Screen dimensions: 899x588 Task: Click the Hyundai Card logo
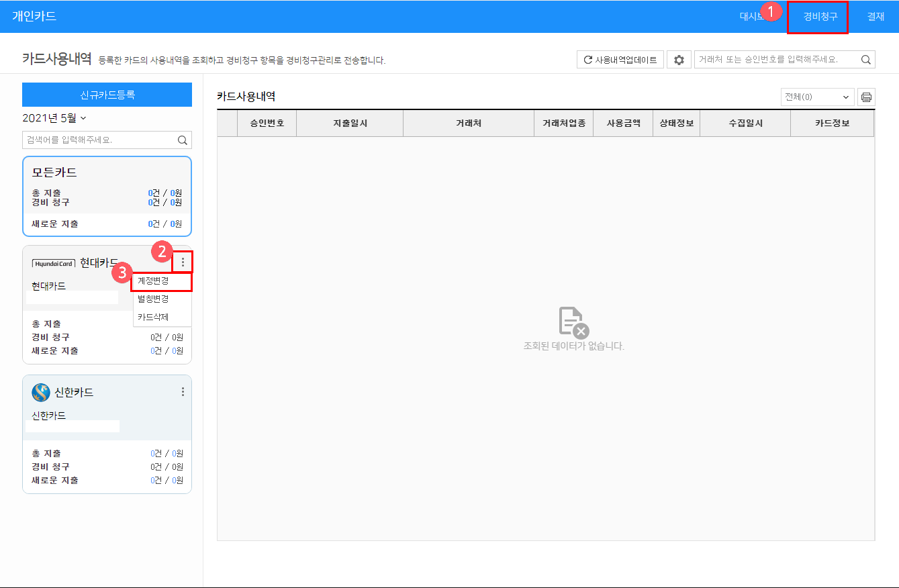point(54,264)
